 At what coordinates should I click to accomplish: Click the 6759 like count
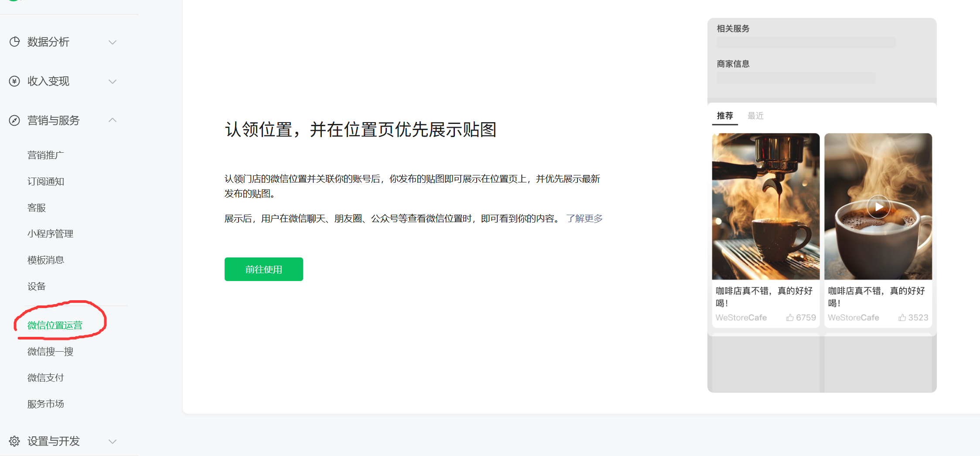tap(806, 318)
